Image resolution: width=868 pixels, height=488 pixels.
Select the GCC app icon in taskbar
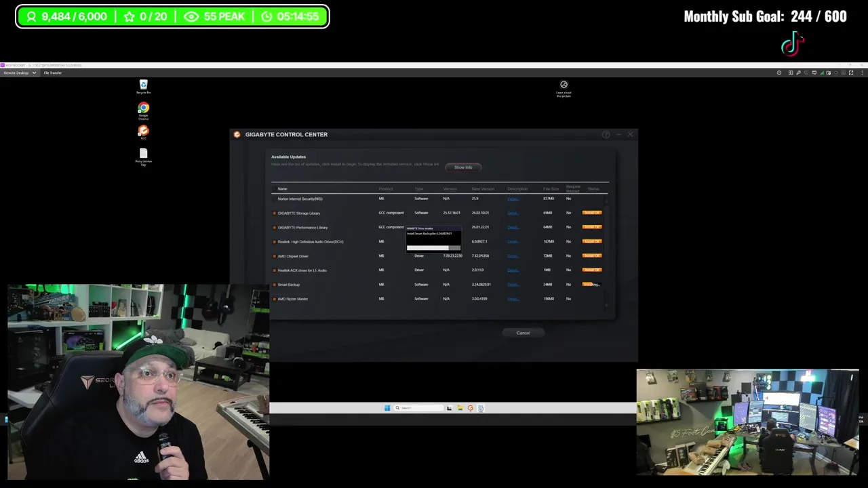click(471, 408)
